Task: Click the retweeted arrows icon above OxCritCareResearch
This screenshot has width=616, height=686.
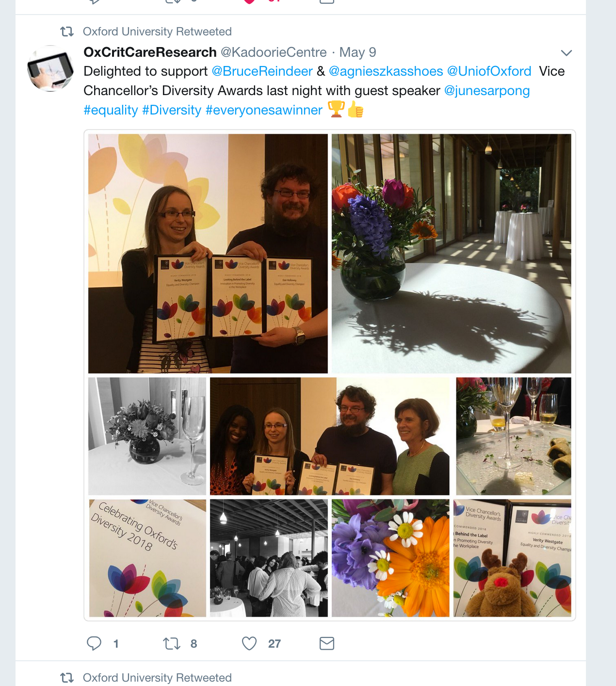Action: click(x=67, y=32)
